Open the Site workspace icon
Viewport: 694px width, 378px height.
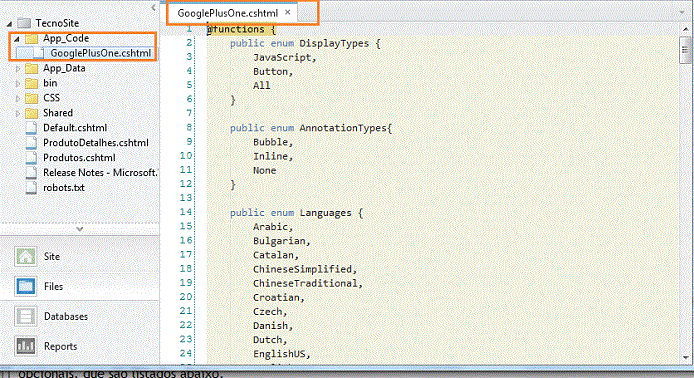pos(25,256)
